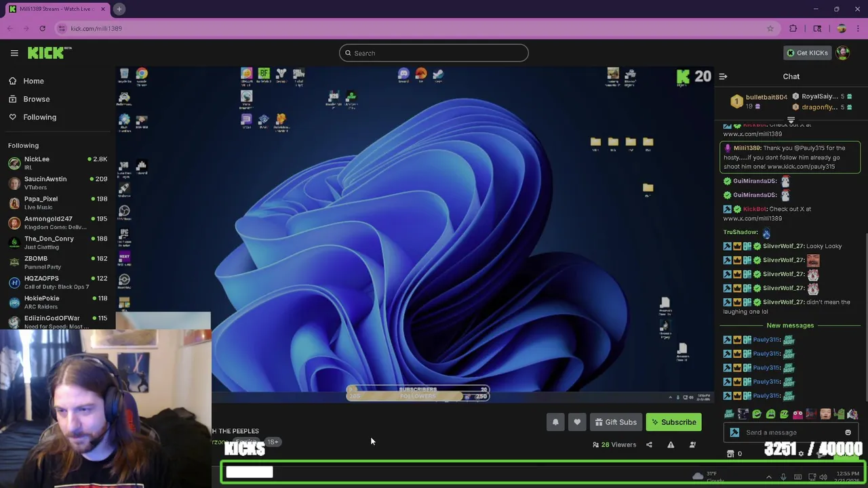Share the stream
868x488 pixels.
(649, 445)
